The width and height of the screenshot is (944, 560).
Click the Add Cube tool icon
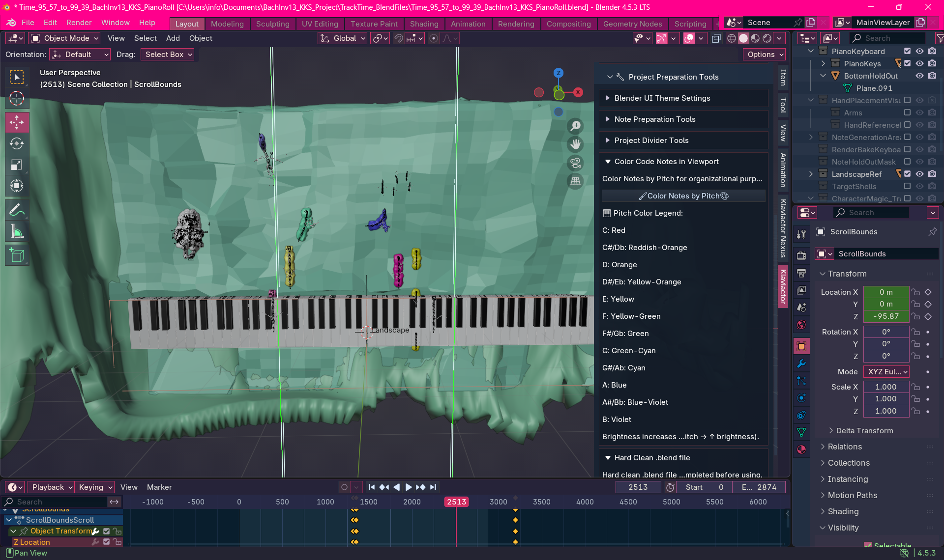[17, 255]
